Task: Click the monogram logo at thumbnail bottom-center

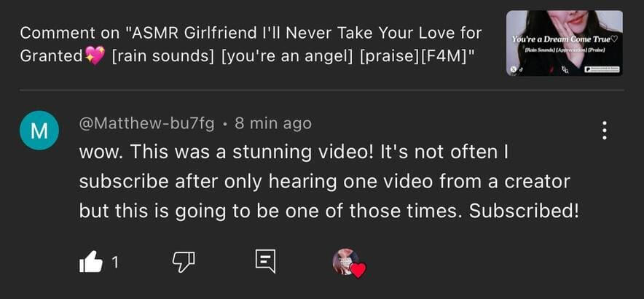Action: [564, 68]
